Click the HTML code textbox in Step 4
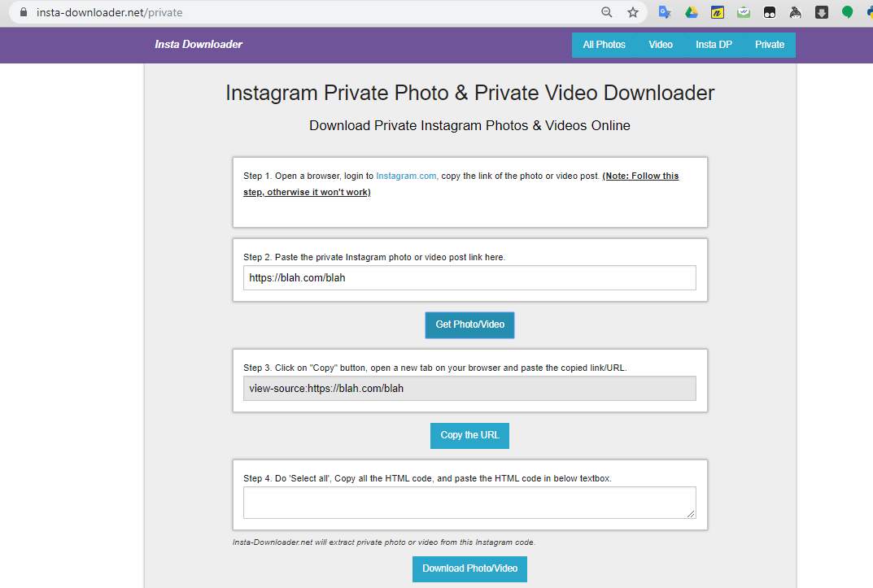The width and height of the screenshot is (873, 588). 469,503
